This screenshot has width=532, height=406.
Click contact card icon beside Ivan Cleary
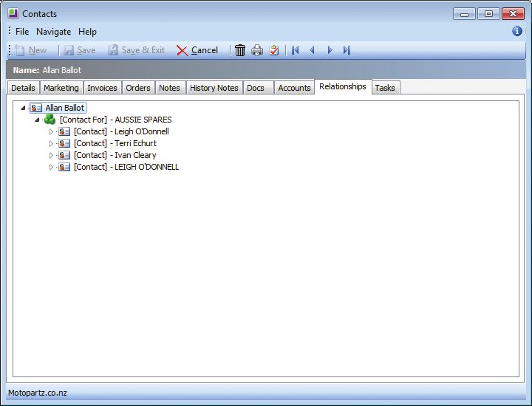tap(64, 155)
